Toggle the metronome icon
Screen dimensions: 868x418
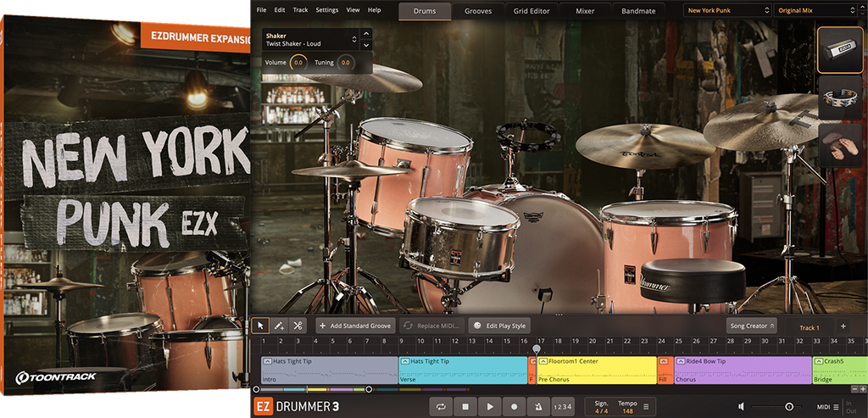coord(538,407)
